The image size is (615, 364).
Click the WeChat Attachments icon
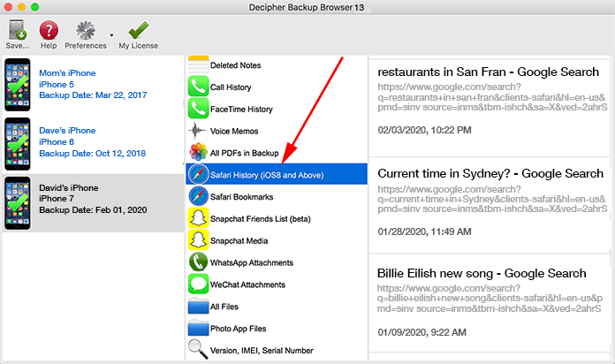(199, 284)
